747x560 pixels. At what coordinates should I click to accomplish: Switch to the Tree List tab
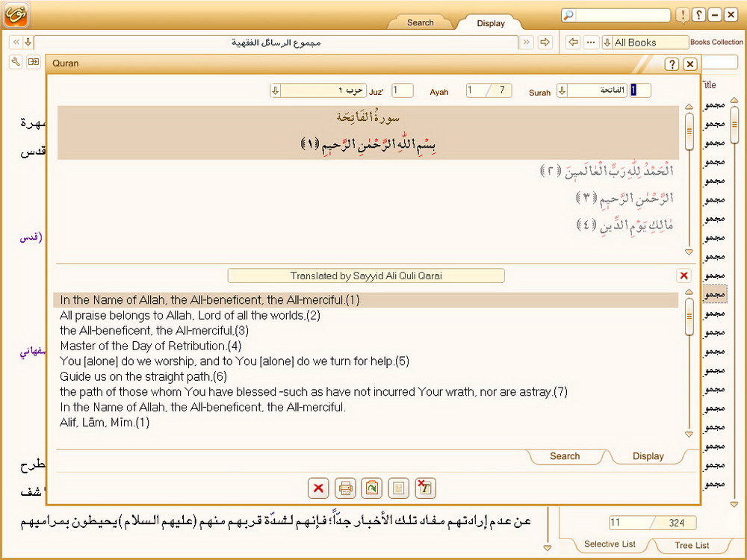(692, 545)
